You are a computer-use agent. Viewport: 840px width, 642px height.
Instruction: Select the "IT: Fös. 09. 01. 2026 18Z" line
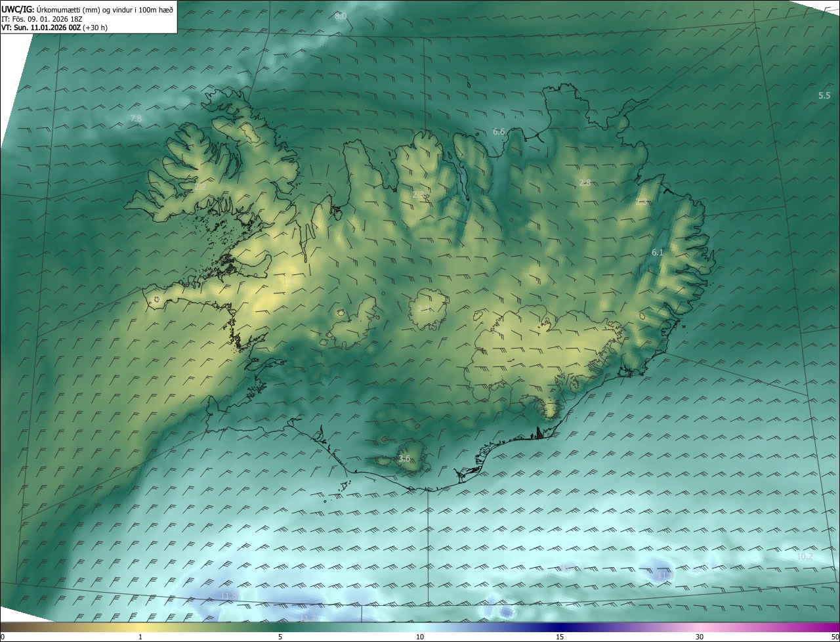click(x=43, y=19)
